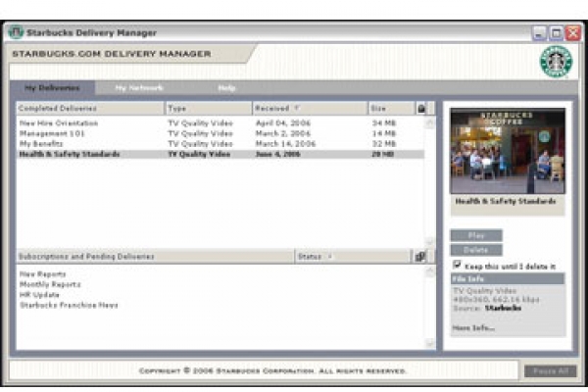The width and height of the screenshot is (588, 392).
Task: Select the Monthly Reports subscription
Action: [50, 284]
